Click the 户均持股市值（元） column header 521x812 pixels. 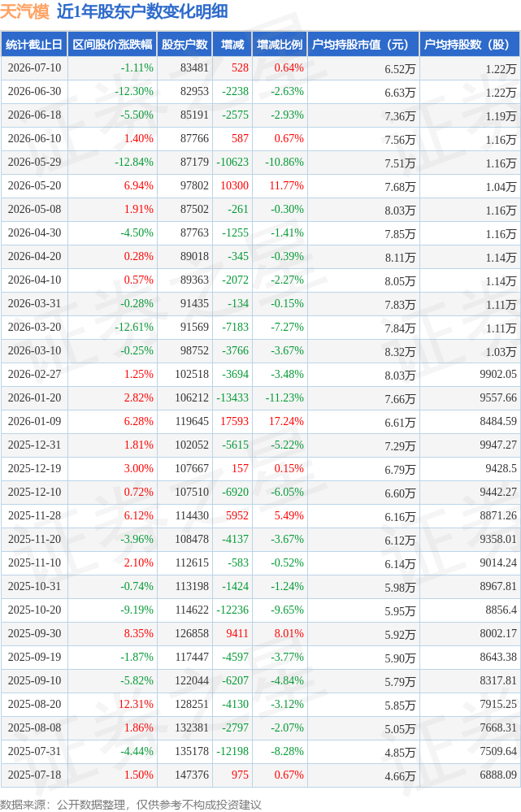click(x=363, y=45)
